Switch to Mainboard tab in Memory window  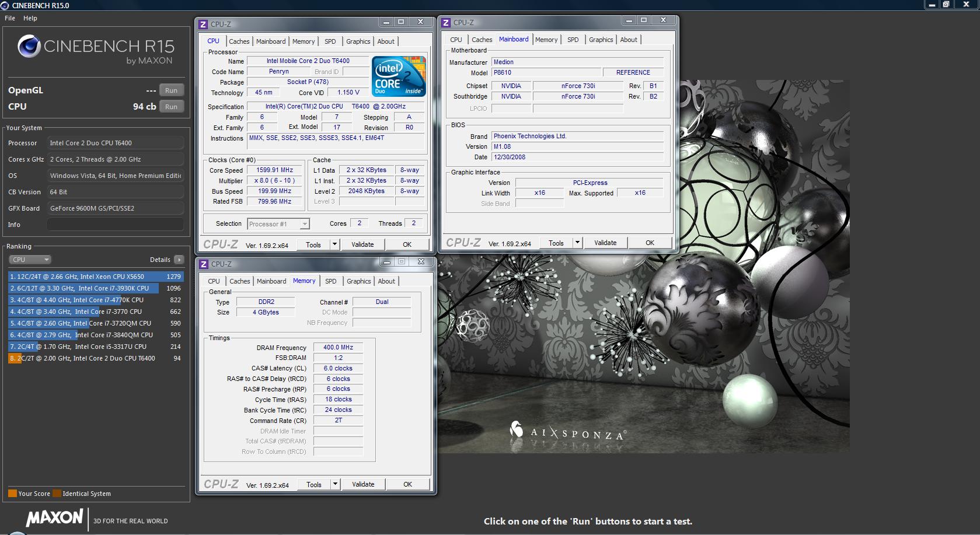coord(271,281)
